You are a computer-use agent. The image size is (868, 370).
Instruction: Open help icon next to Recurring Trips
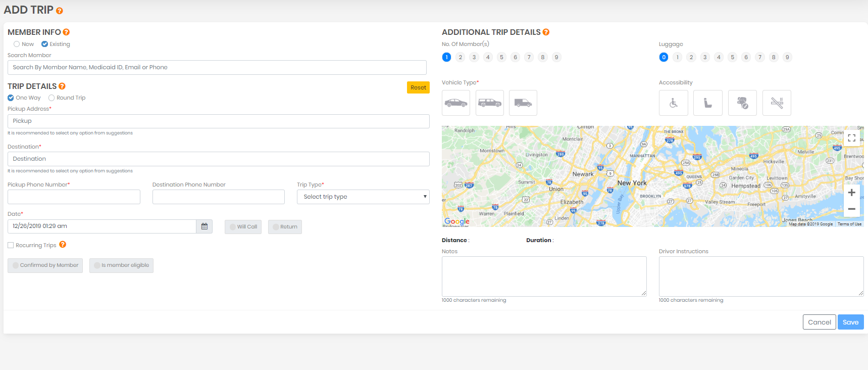[63, 245]
